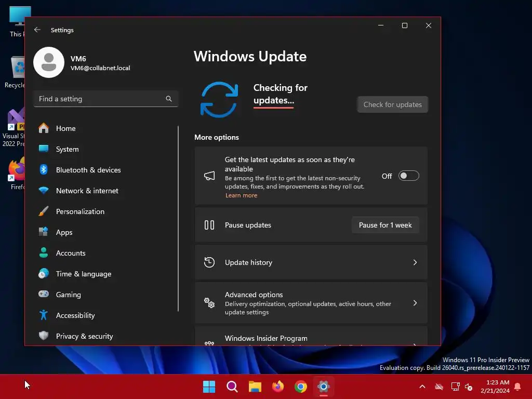The height and width of the screenshot is (399, 532).
Task: Open Advanced options text row
Action: click(x=311, y=303)
